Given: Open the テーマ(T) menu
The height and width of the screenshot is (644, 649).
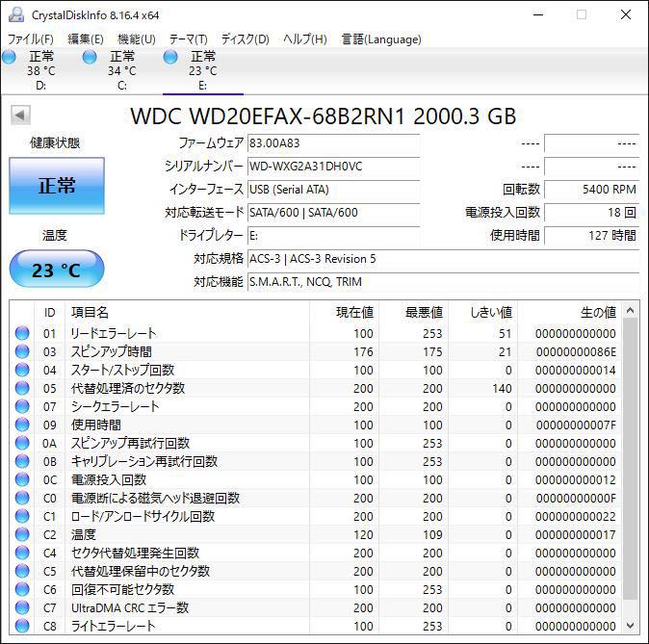Looking at the screenshot, I should [x=189, y=39].
